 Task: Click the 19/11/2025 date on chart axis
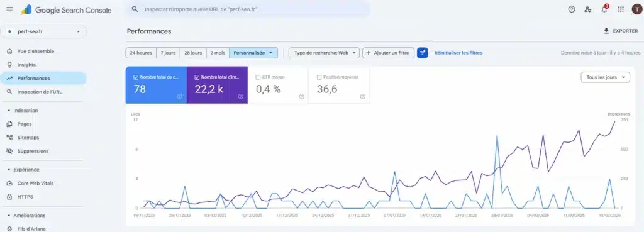coord(144,215)
